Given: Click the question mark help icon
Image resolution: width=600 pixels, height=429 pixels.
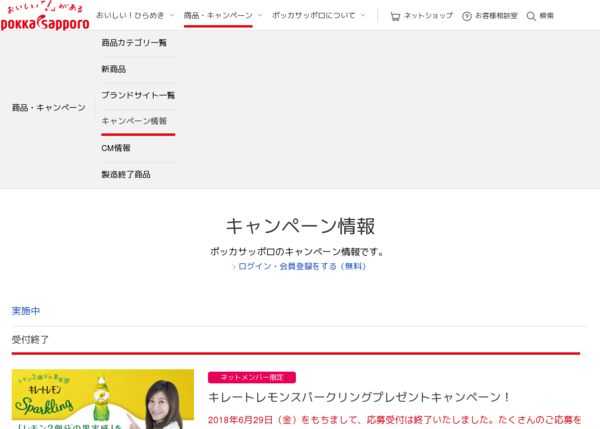Looking at the screenshot, I should click(467, 16).
